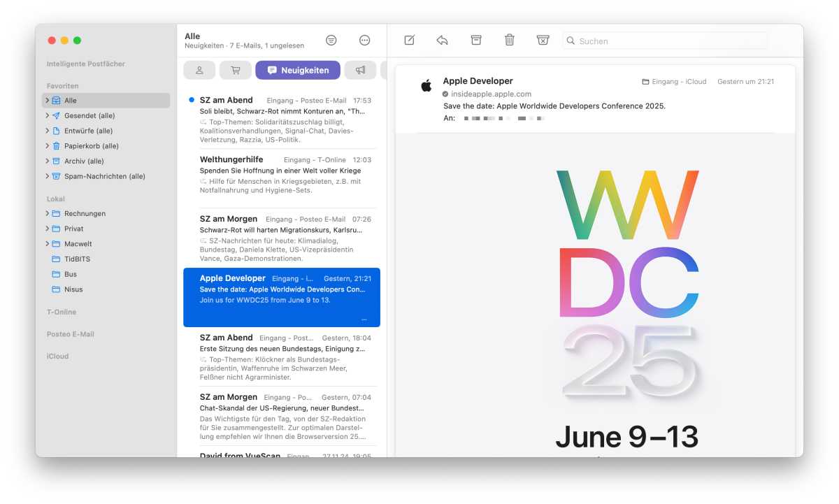Open SZ am Morgen email from Gestern 07:04

[282, 416]
